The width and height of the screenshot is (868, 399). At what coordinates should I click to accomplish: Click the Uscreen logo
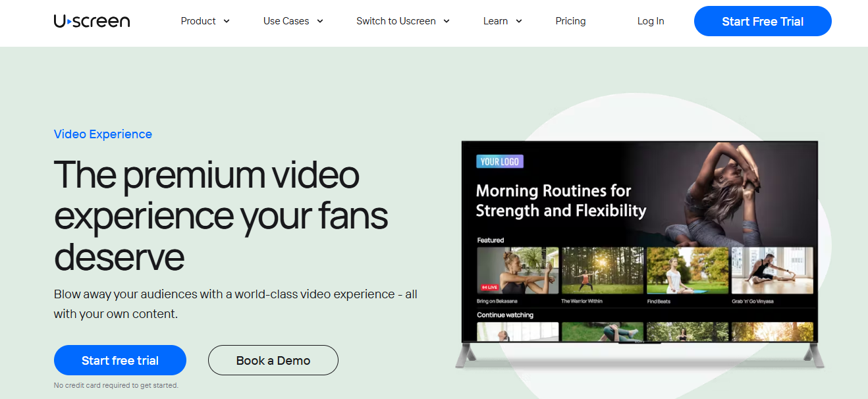[92, 21]
